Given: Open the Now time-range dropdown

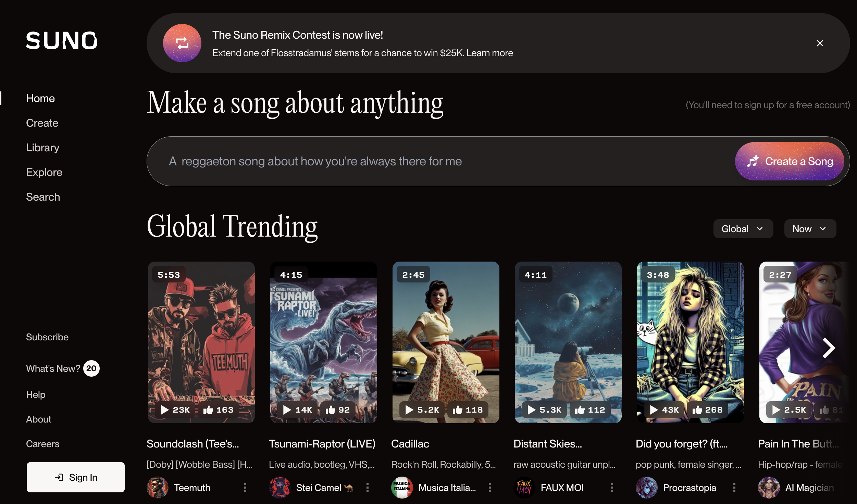Looking at the screenshot, I should pos(810,229).
